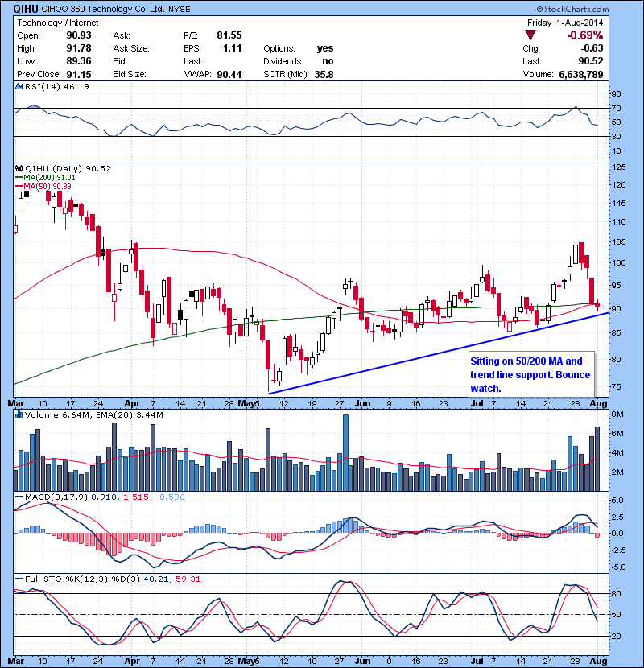Viewport: 644px width, 668px height.
Task: Select the SCTR (Mid) value 35.8
Action: 324,75
